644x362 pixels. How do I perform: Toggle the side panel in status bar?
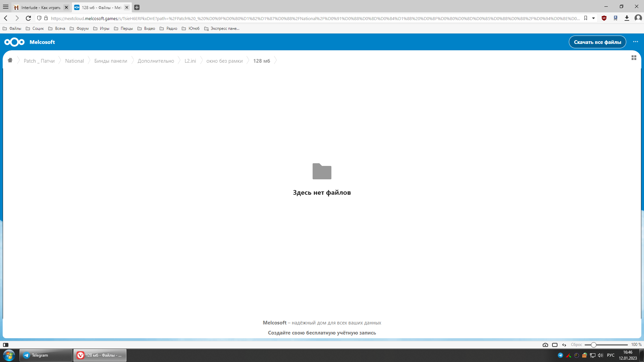point(6,345)
